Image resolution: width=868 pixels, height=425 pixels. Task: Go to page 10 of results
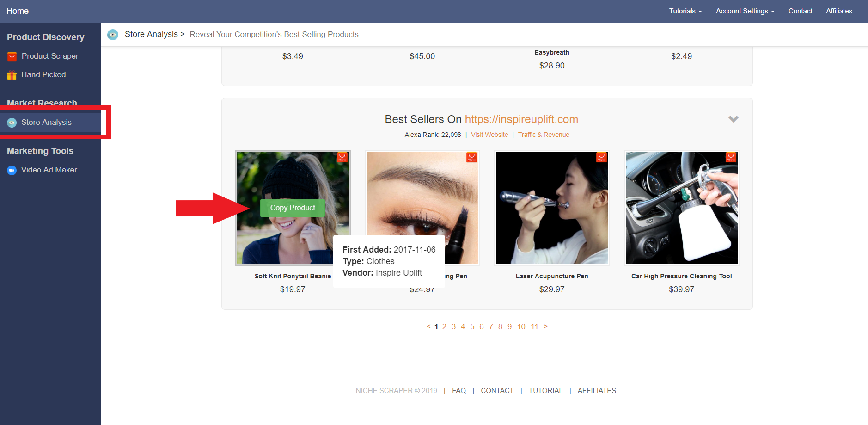point(521,326)
